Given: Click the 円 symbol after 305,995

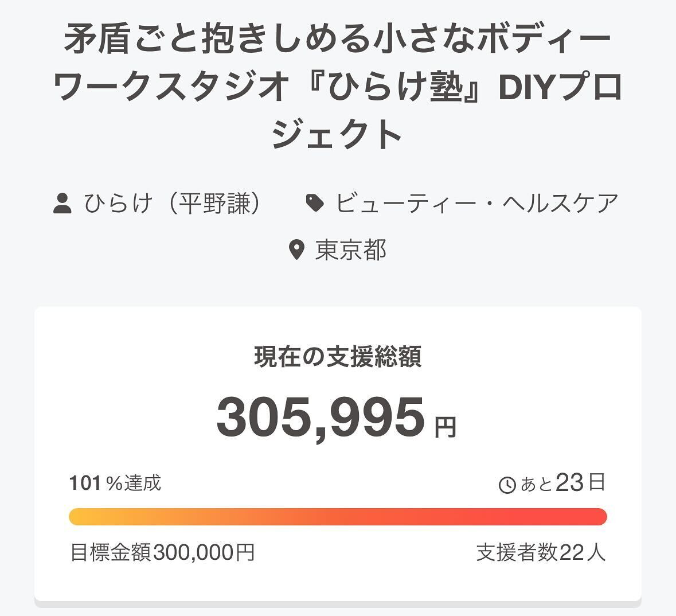Looking at the screenshot, I should tap(445, 427).
